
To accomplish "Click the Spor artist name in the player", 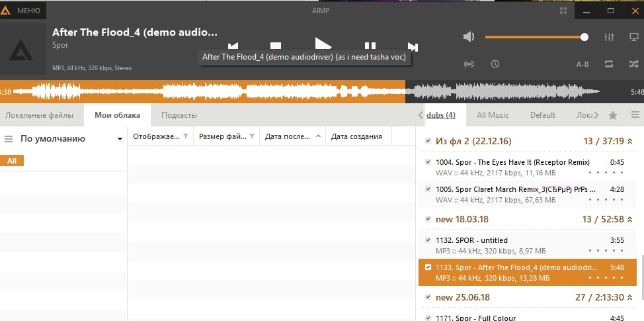I will point(60,45).
